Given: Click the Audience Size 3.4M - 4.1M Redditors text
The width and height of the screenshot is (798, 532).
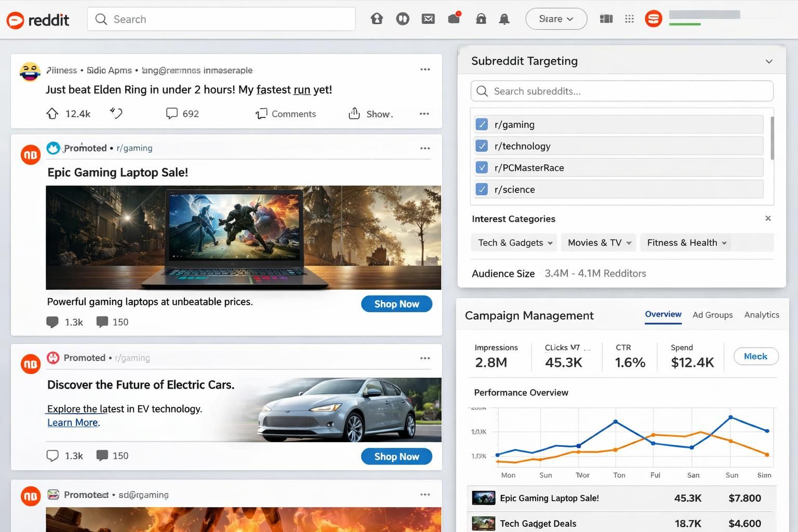Looking at the screenshot, I should point(559,273).
